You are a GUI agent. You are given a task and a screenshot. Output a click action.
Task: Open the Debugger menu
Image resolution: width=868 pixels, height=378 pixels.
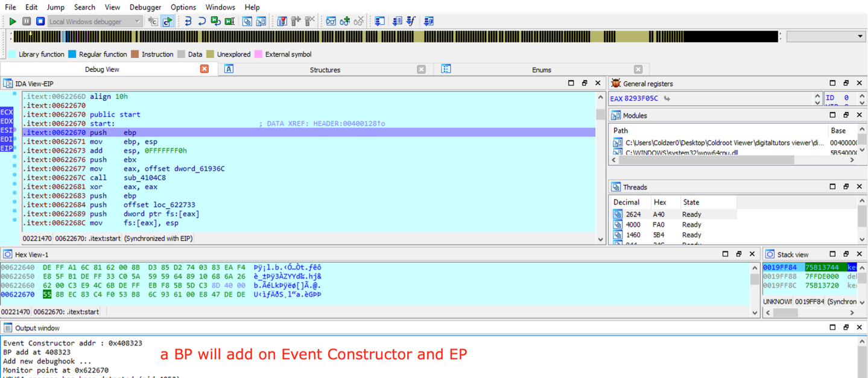point(145,7)
